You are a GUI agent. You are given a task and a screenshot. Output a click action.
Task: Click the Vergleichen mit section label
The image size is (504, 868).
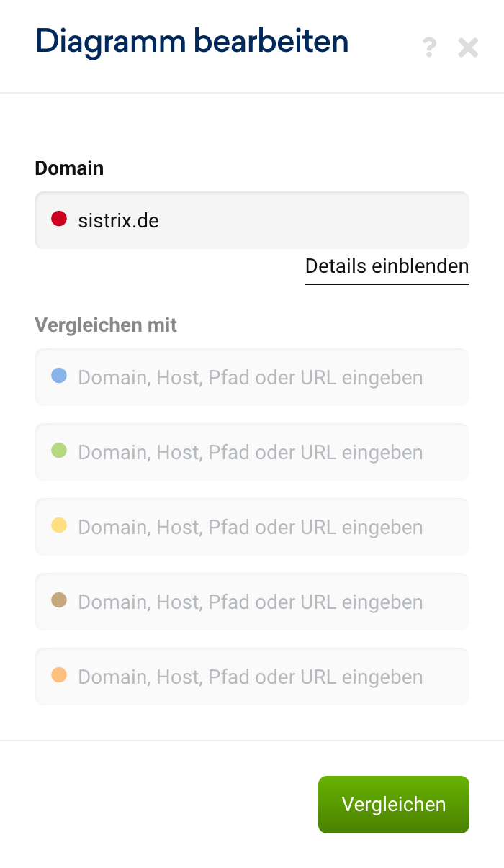point(106,325)
